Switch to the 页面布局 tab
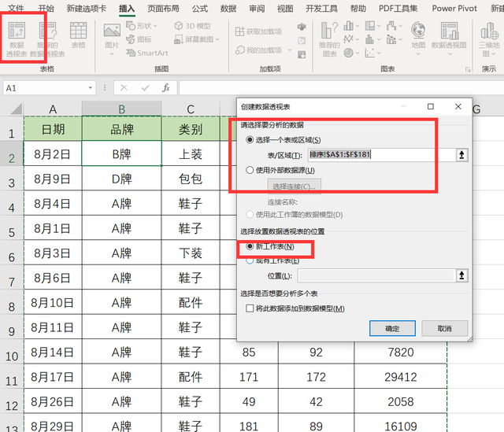This screenshot has height=432, width=504. [163, 9]
